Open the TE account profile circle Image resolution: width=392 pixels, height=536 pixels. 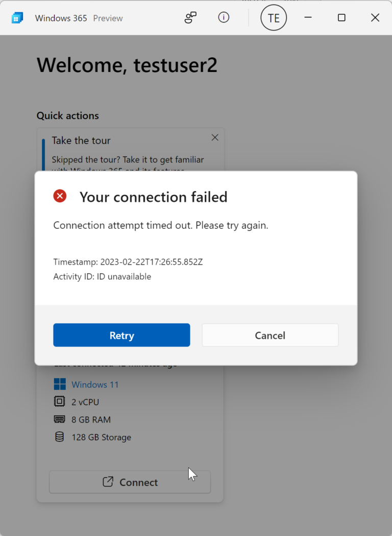click(x=274, y=17)
